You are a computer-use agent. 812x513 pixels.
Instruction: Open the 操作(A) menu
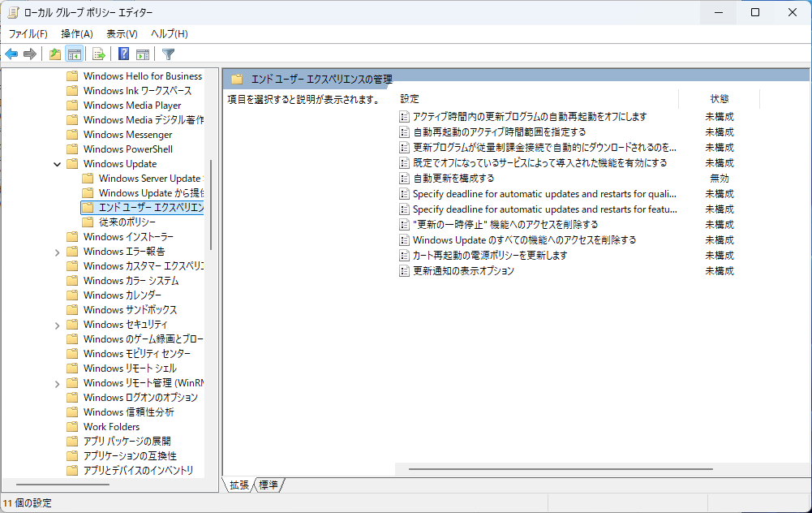point(77,33)
